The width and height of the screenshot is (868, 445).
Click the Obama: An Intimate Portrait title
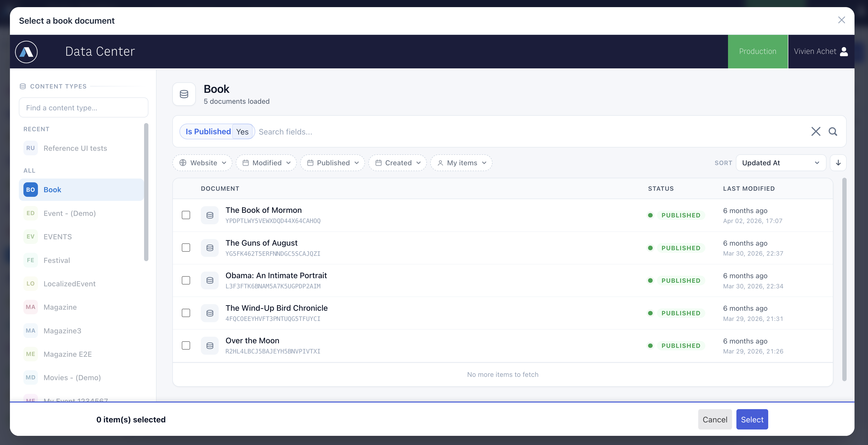276,276
